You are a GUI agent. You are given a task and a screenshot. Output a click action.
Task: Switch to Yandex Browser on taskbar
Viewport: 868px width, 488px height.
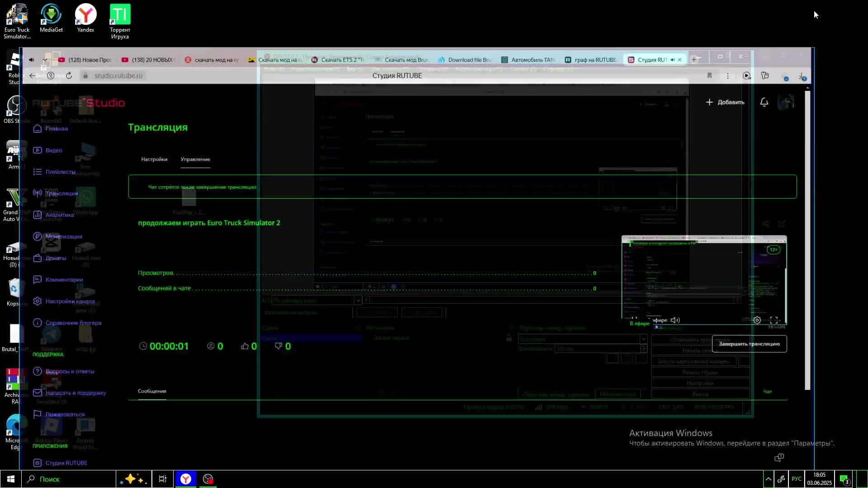(x=186, y=479)
